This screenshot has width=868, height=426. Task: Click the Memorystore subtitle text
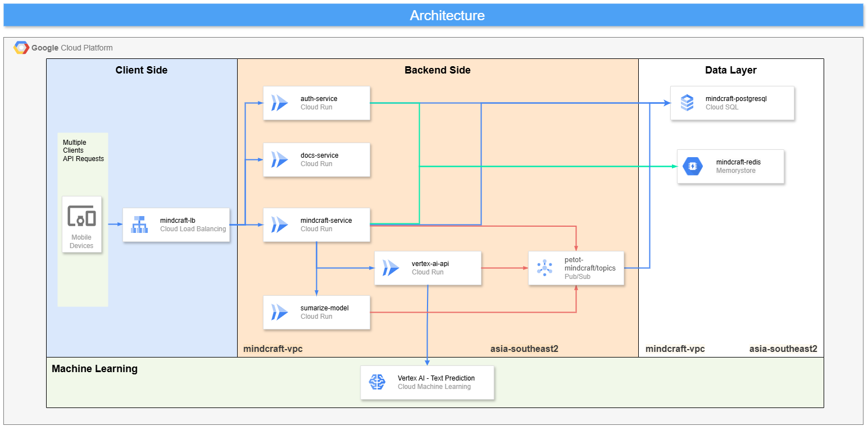pos(736,171)
